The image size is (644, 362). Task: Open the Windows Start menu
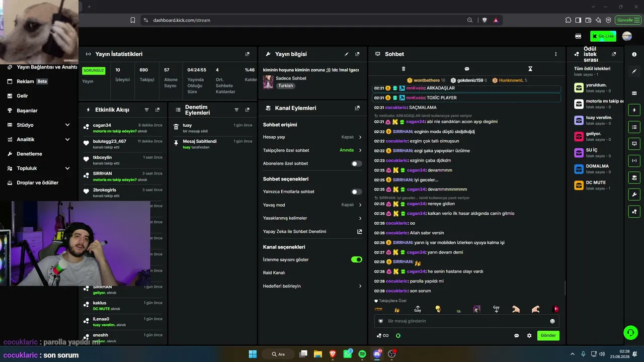(253, 354)
